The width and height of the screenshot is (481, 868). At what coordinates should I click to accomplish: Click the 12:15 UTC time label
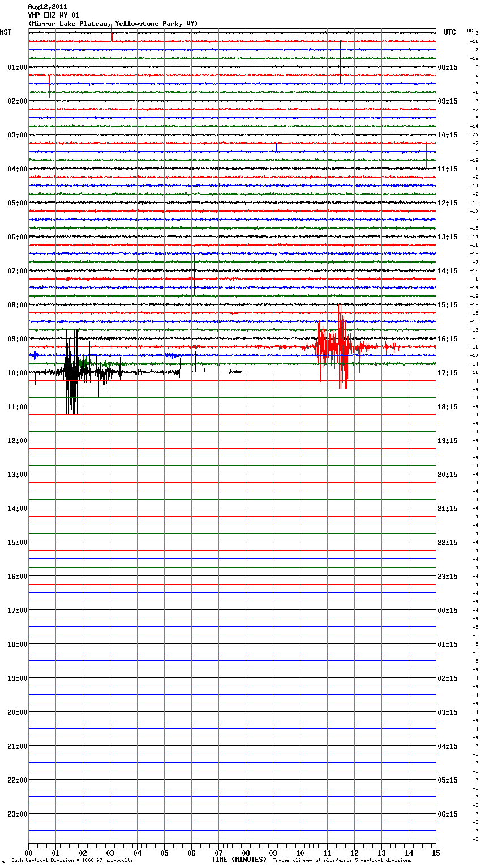pos(448,203)
